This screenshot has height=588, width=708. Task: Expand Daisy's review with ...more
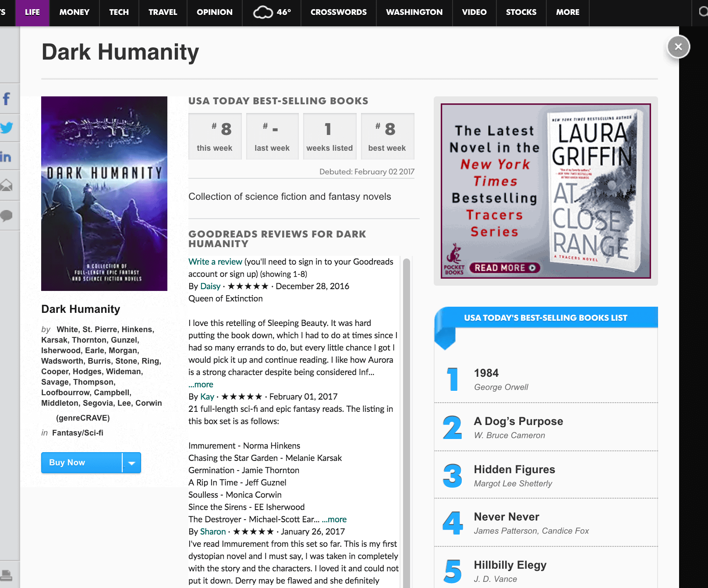tap(201, 384)
